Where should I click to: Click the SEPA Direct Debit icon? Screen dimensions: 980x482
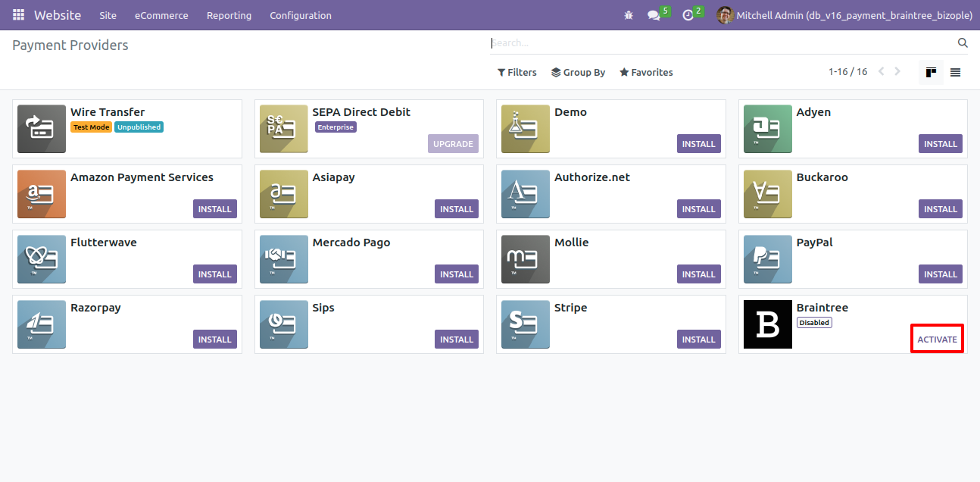click(x=283, y=129)
